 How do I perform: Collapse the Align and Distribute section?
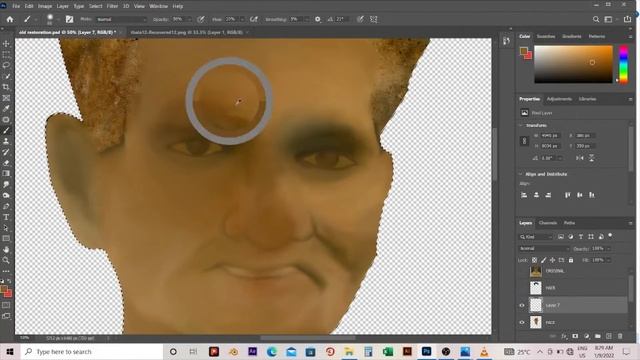click(520, 174)
